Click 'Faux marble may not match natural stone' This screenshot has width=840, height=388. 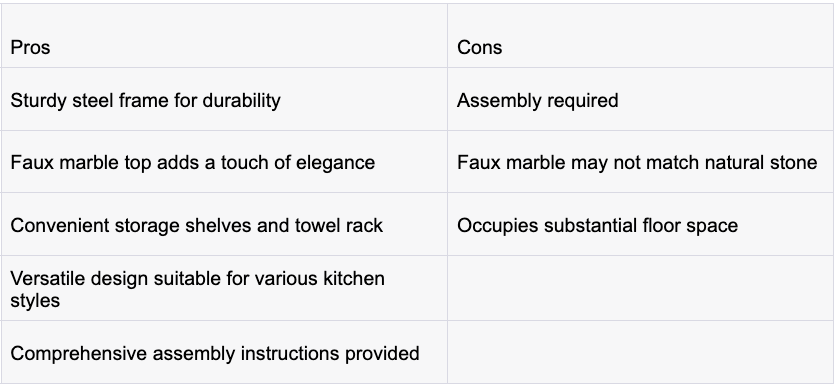coord(637,162)
